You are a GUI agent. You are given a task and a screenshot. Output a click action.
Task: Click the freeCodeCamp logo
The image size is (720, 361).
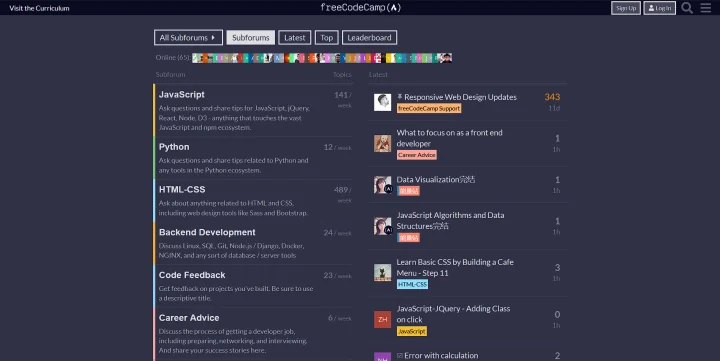click(x=360, y=7)
